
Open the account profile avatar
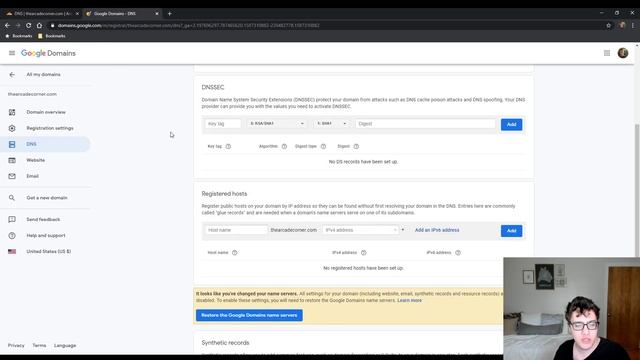[623, 53]
